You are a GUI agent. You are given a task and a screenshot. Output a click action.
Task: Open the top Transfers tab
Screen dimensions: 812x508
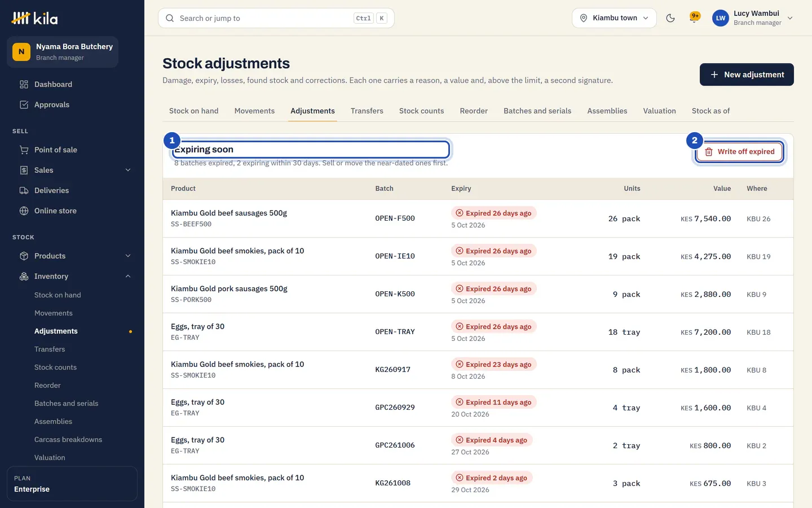367,111
